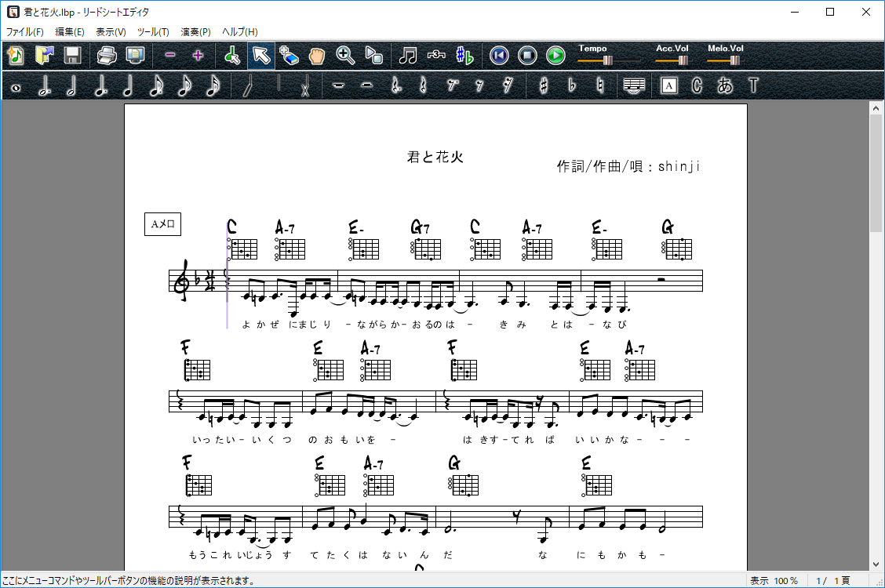Select the dotted eighth note
Screen dimensions: 885x588
pos(157,86)
